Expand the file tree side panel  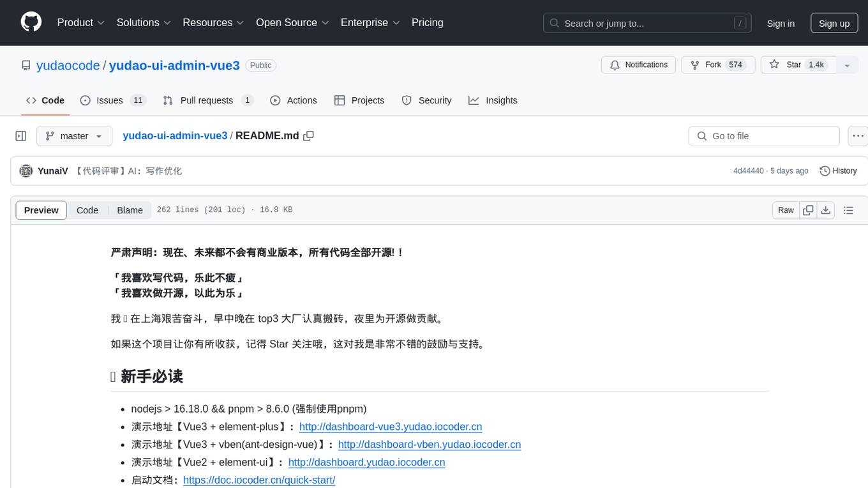click(x=20, y=136)
